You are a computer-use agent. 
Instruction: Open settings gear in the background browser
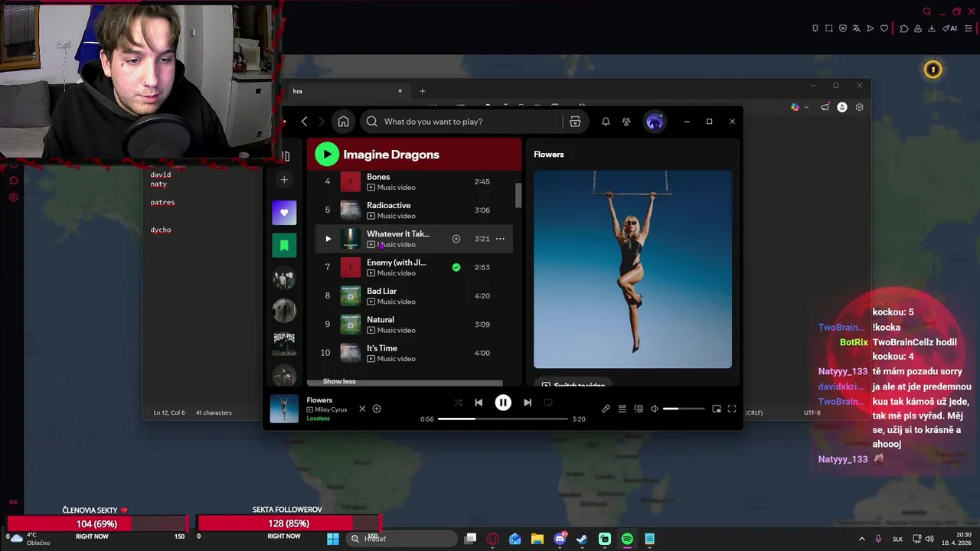click(859, 107)
